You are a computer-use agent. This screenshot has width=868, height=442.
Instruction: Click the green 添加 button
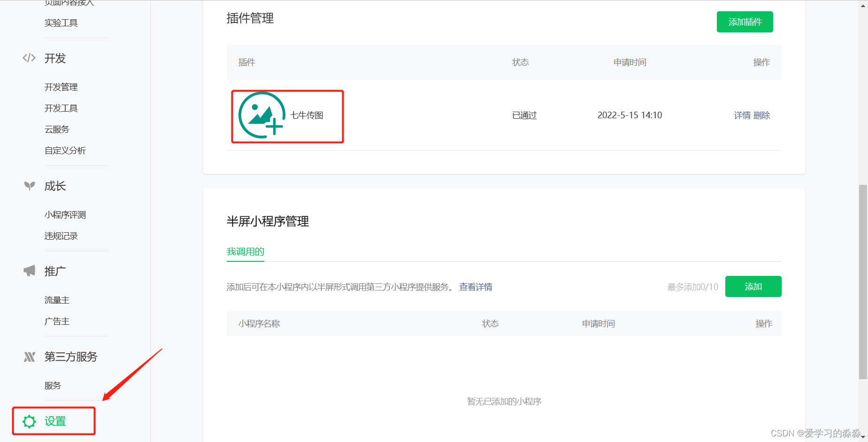click(x=753, y=286)
